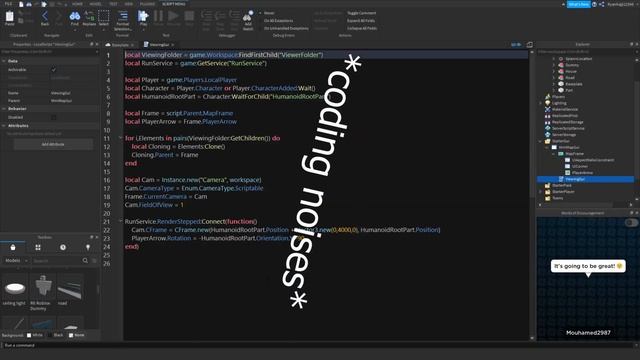Select the MapFrame item in Explorer
Image resolution: width=640 pixels, height=360 pixels.
pyautogui.click(x=574, y=154)
